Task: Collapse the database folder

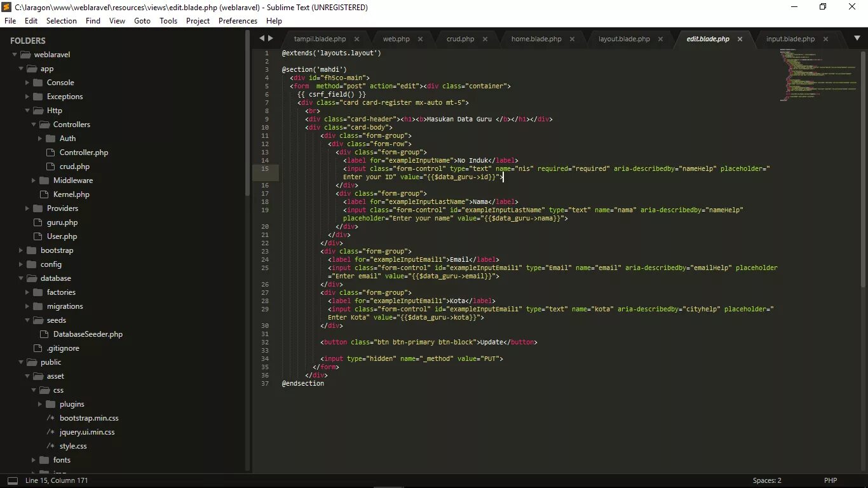Action: coord(21,278)
